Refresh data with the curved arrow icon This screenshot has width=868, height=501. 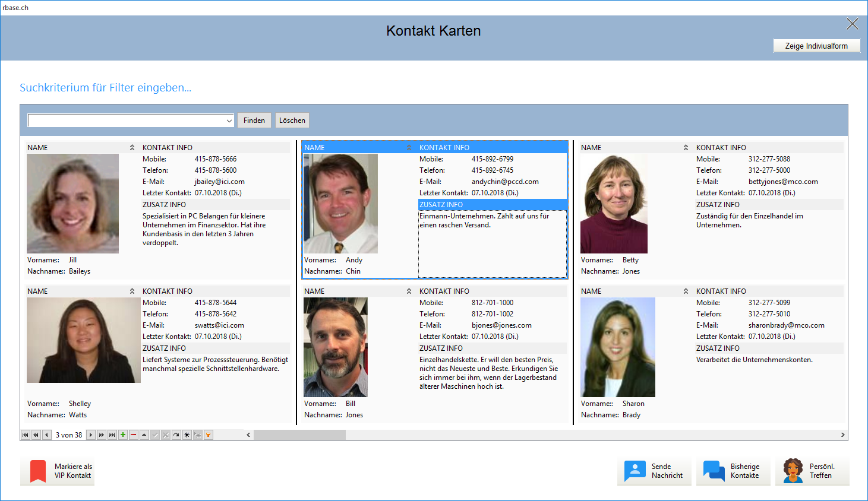point(176,435)
